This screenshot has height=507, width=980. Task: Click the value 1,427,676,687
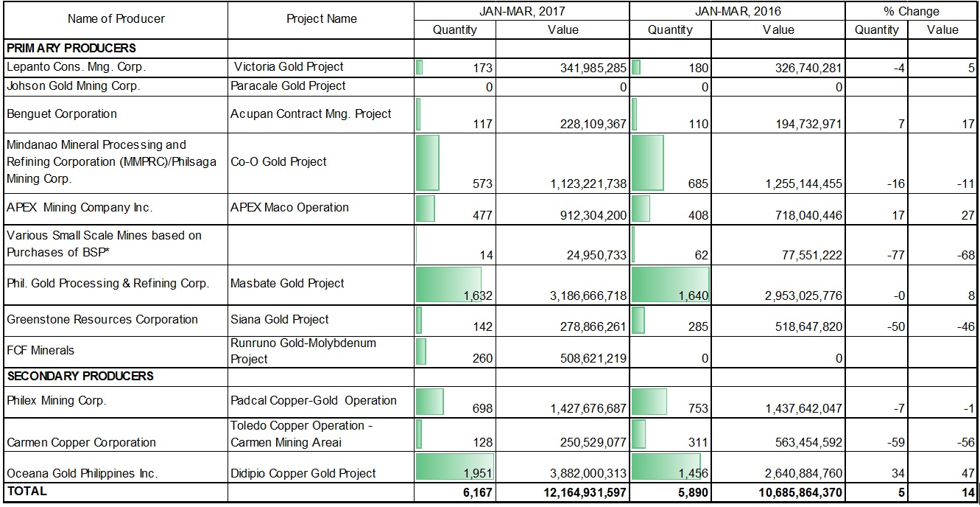click(x=588, y=408)
